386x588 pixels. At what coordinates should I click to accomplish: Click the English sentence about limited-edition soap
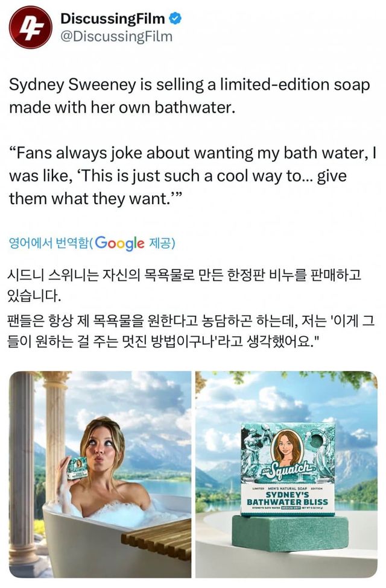[x=189, y=96]
